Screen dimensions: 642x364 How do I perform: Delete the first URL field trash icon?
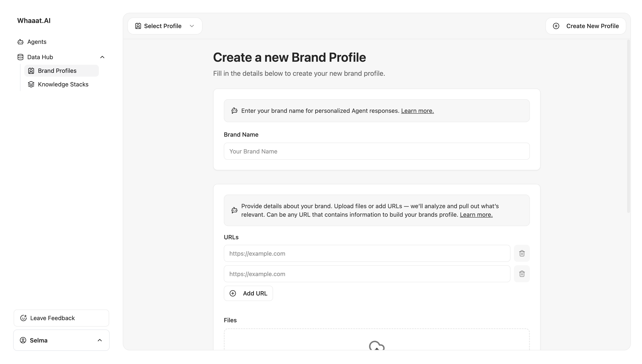click(522, 253)
